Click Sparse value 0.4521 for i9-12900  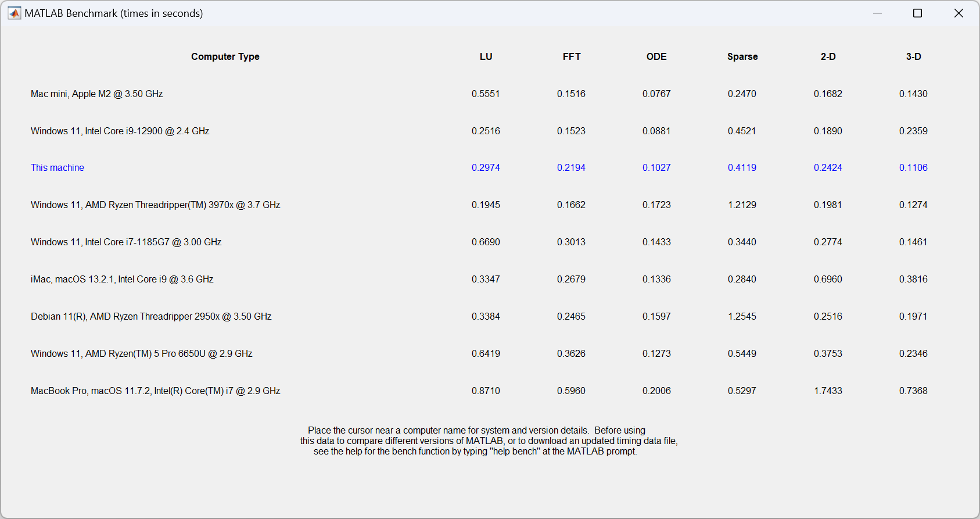[x=742, y=131]
